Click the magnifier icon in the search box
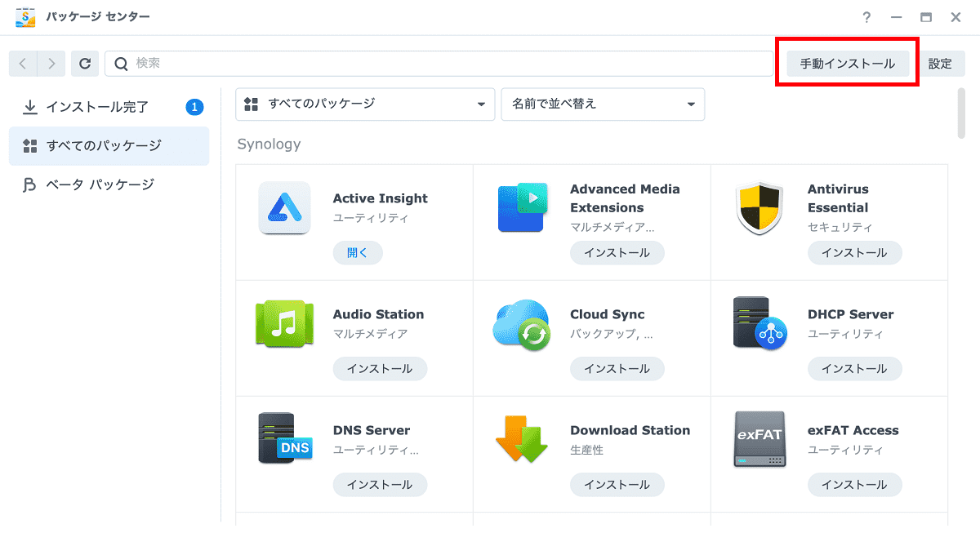The height and width of the screenshot is (533, 980). 122,64
